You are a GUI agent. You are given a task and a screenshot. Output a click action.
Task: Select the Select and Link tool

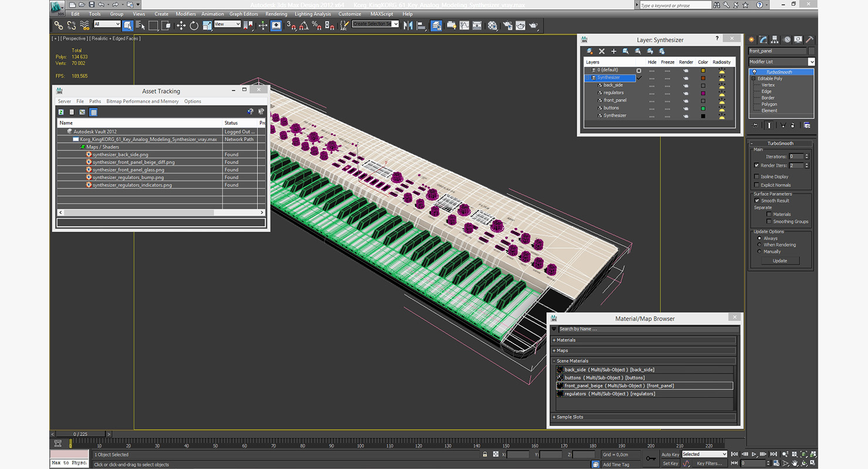[59, 25]
